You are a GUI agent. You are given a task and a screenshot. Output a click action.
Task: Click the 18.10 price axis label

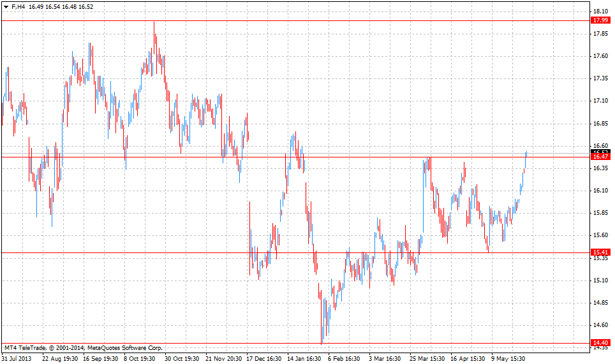coord(601,11)
